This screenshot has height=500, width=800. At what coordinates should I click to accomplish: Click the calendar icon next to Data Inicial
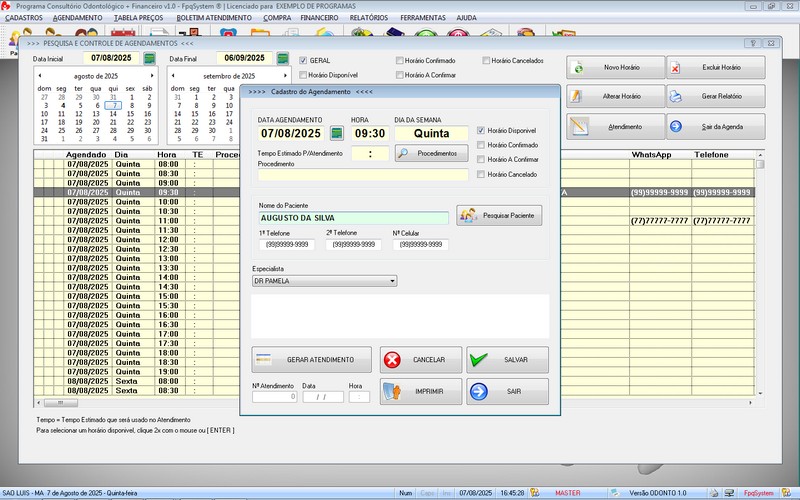(149, 59)
